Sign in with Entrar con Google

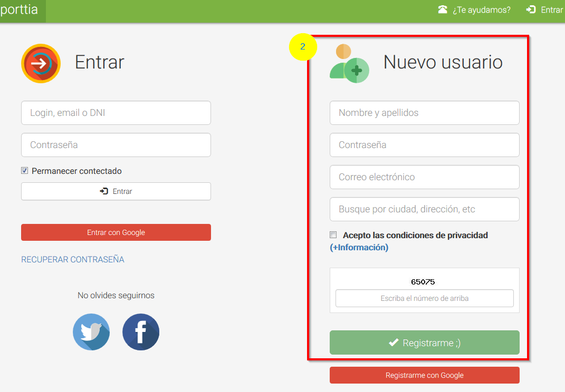116,232
